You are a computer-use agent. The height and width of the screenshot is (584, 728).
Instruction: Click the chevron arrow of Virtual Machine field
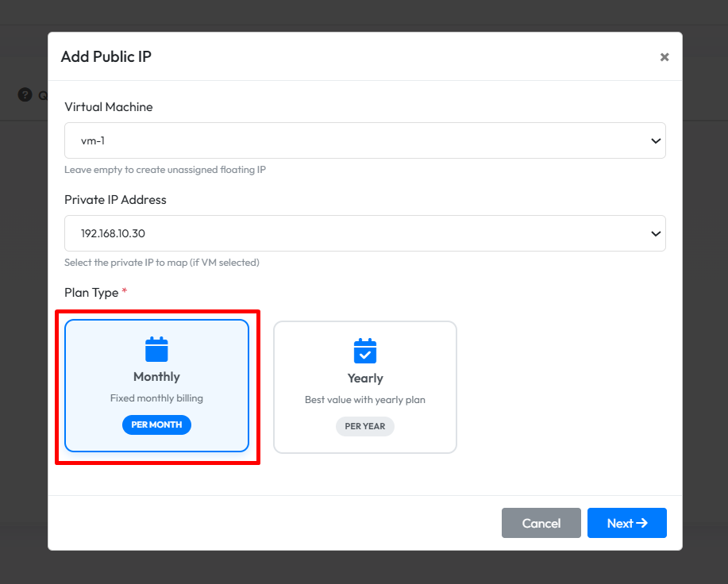[x=656, y=141]
